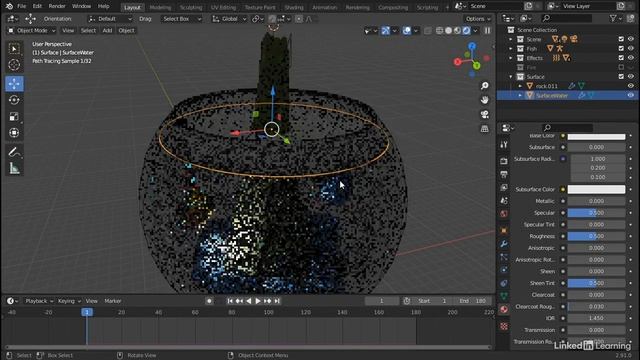
Task: Click the current frame number field
Action: click(x=382, y=301)
